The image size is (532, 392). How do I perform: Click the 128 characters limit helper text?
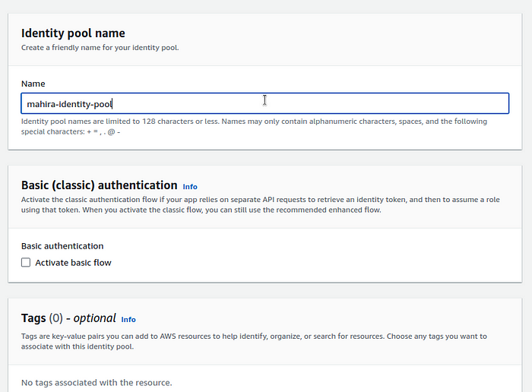[254, 122]
